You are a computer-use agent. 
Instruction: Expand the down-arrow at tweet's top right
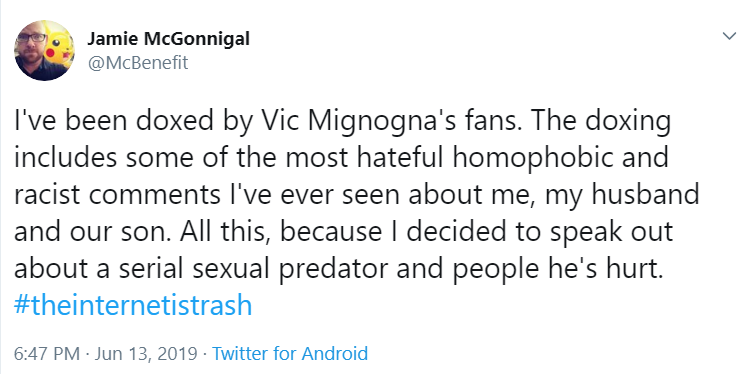pos(729,36)
